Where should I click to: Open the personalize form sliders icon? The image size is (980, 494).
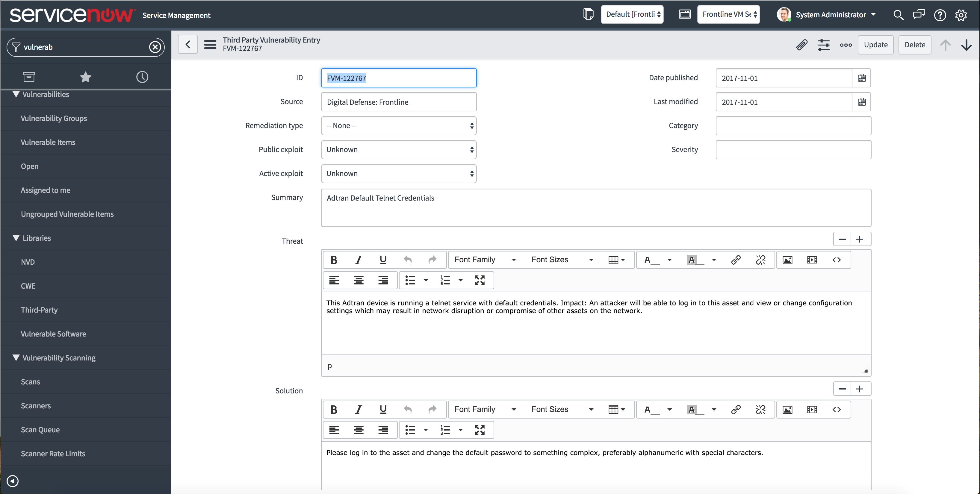point(824,45)
